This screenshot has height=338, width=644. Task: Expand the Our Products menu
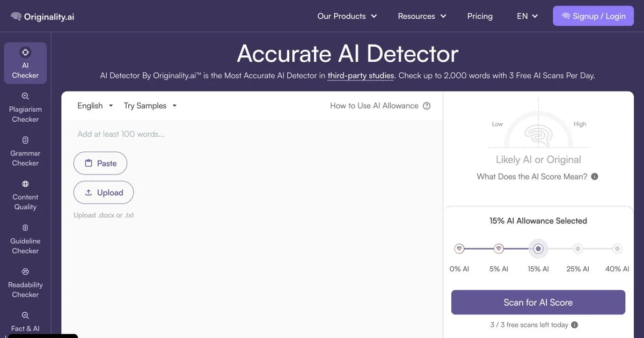pyautogui.click(x=347, y=16)
